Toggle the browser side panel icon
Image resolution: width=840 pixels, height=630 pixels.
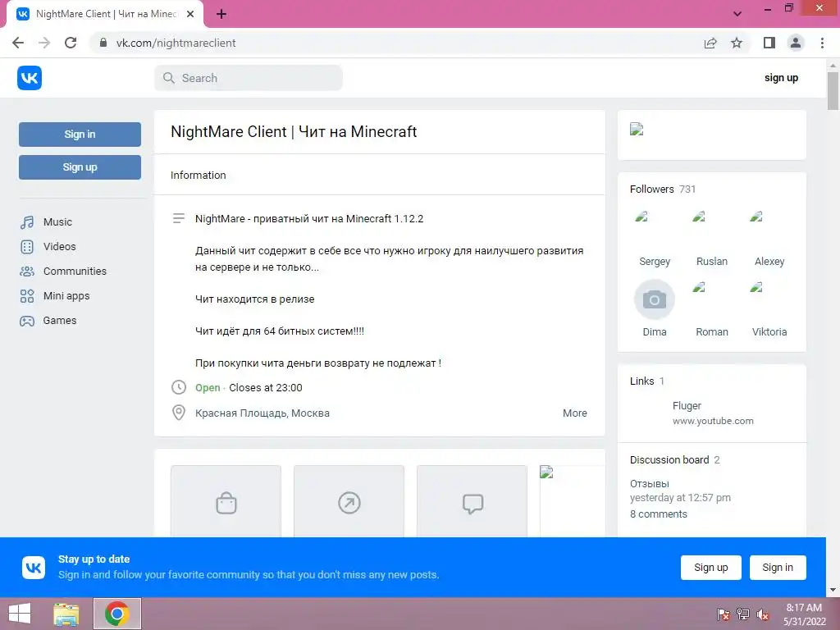[769, 43]
